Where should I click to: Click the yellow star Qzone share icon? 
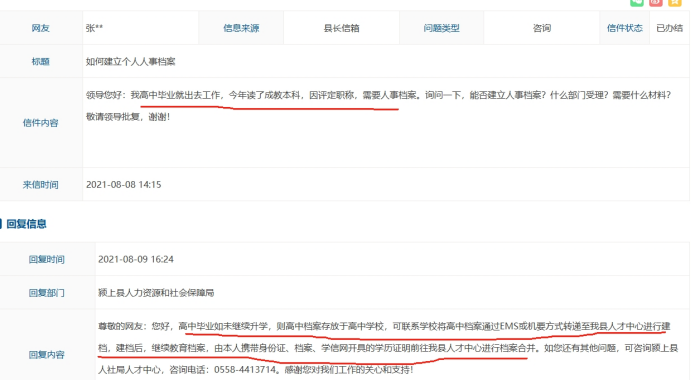pyautogui.click(x=675, y=2)
